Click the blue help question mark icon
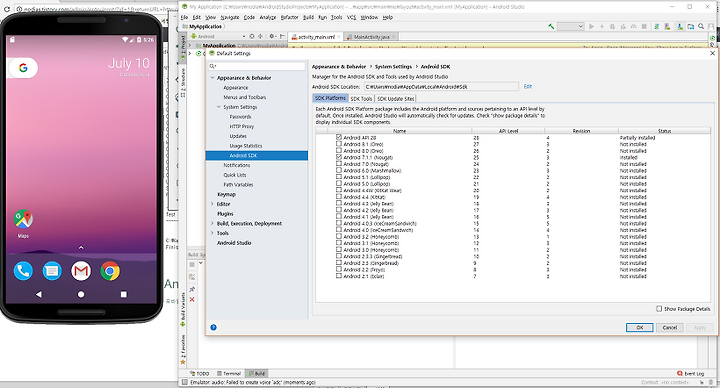 [x=214, y=327]
